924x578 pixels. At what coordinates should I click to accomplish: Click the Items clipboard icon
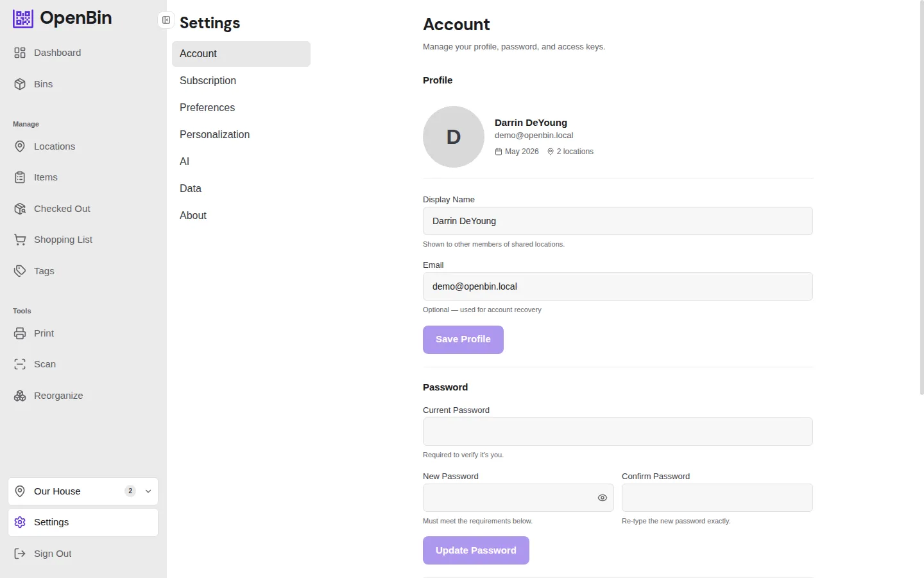click(x=20, y=177)
